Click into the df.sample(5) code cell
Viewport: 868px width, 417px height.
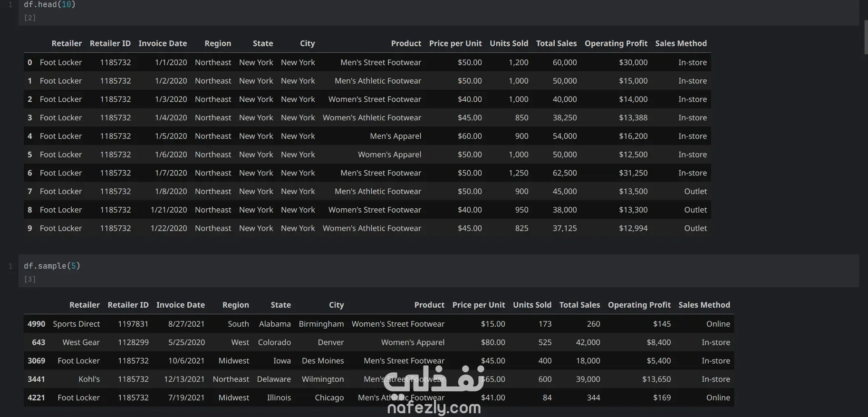click(x=438, y=271)
